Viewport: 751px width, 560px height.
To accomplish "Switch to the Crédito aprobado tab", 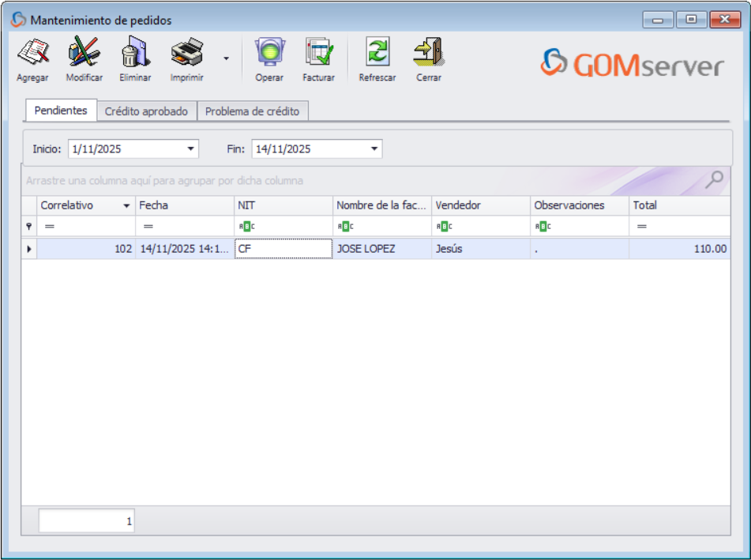I will (x=146, y=111).
